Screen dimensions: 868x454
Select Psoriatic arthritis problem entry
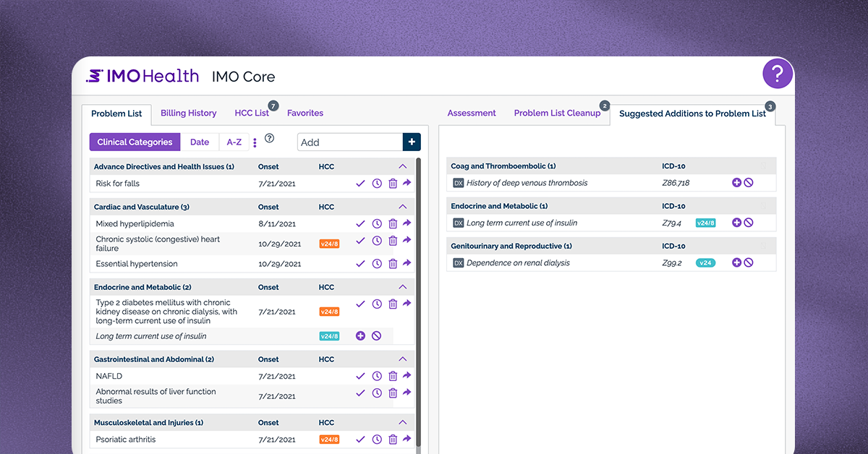coord(126,440)
